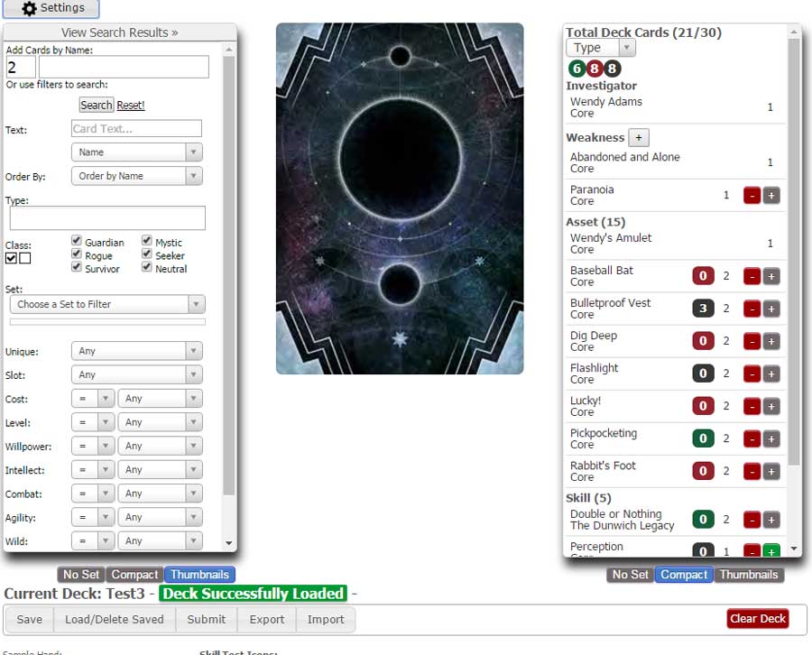Click the deck list vertical scrollbar
This screenshot has width=812, height=655.
[x=794, y=251]
